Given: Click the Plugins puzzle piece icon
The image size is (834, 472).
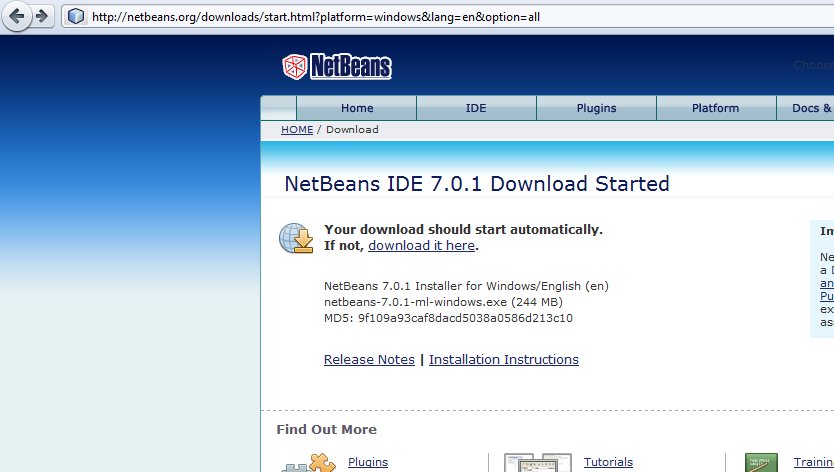Looking at the screenshot, I should 308,463.
